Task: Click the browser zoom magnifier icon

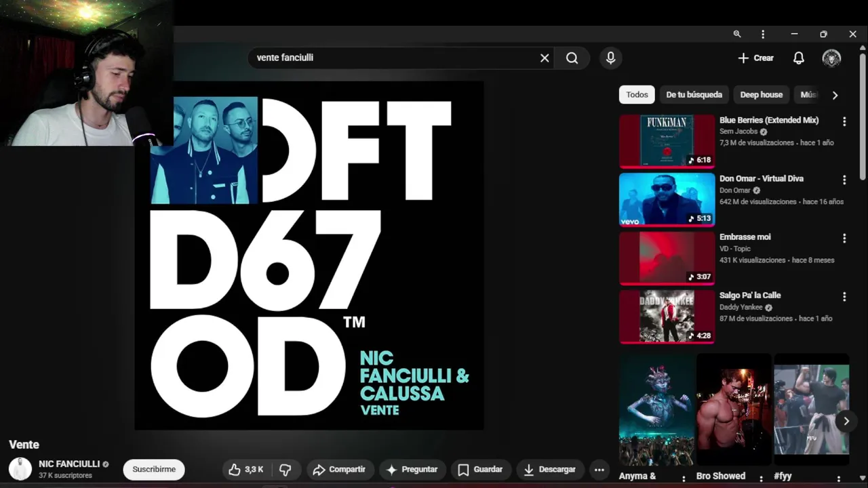Action: (737, 34)
